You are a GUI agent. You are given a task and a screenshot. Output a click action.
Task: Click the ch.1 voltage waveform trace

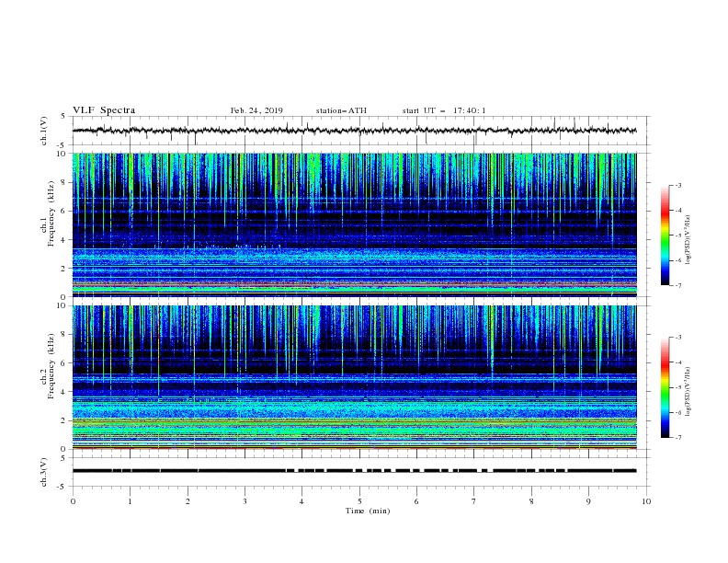click(354, 131)
